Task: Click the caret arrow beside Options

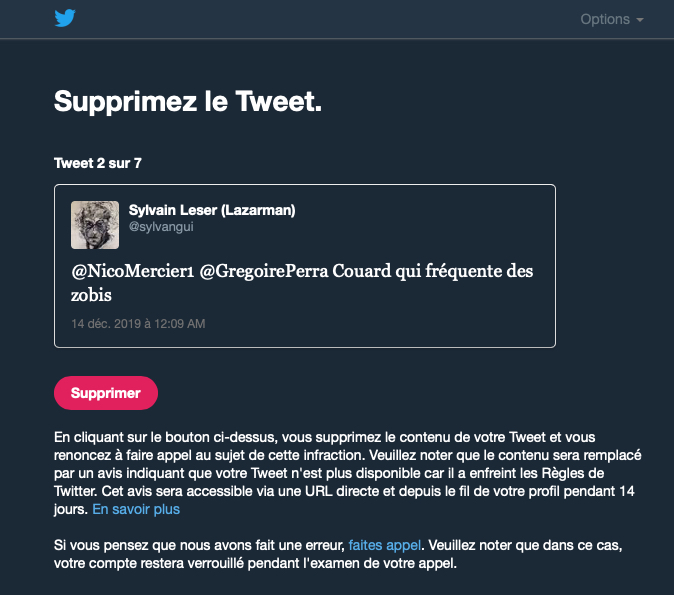Action: click(640, 20)
